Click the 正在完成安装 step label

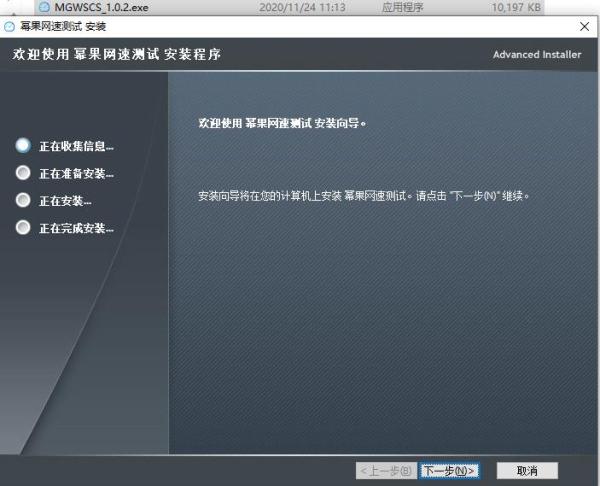[76, 228]
